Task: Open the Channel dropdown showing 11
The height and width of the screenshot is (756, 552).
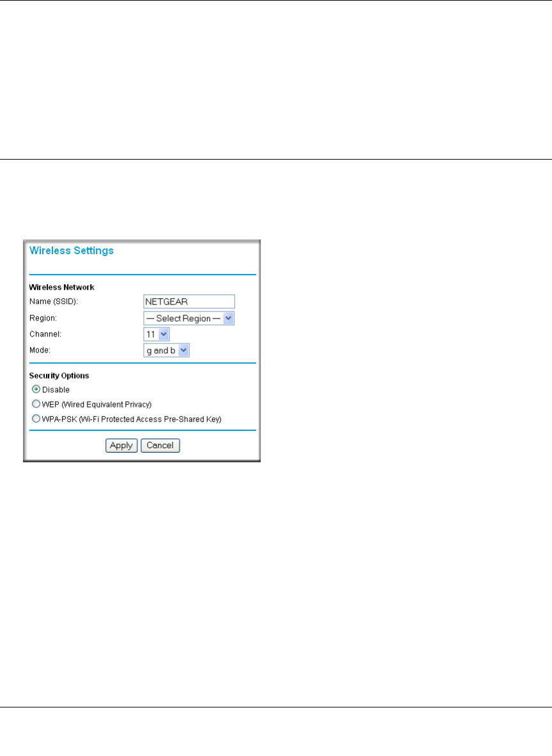Action: pos(157,334)
